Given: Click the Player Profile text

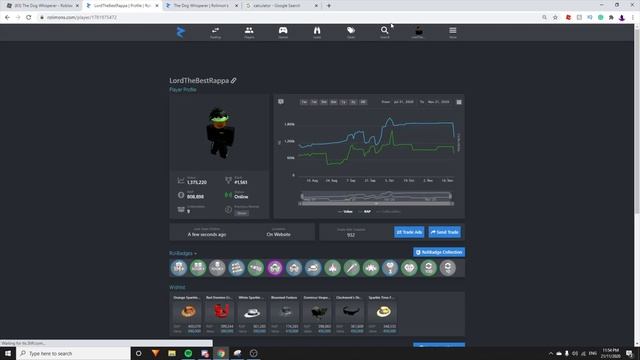Looking at the screenshot, I should pyautogui.click(x=183, y=89).
